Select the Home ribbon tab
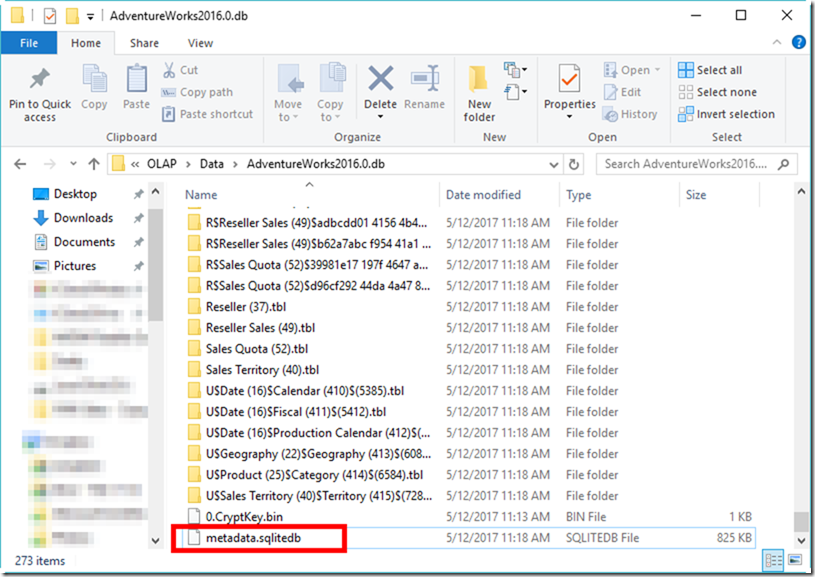 tap(86, 43)
